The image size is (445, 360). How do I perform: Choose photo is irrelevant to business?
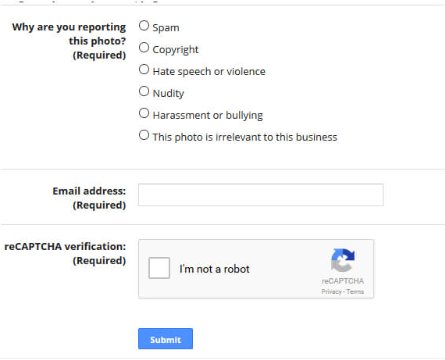click(x=144, y=135)
